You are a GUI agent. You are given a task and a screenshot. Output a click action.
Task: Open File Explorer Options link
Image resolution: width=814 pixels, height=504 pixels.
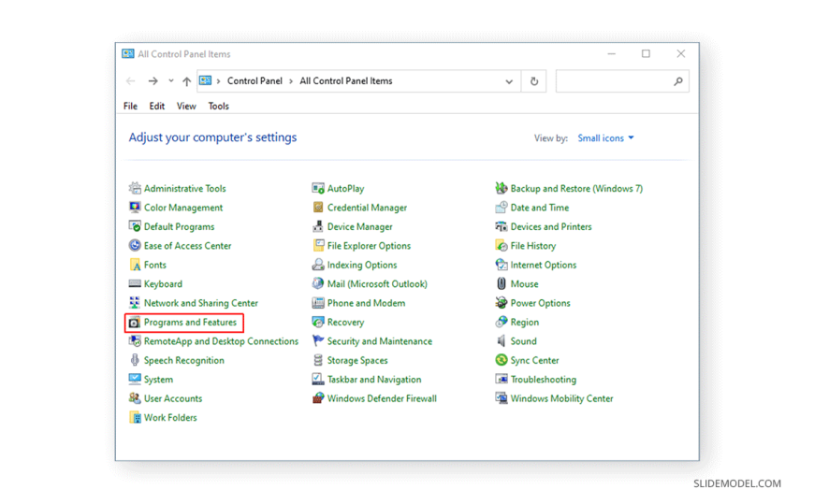(369, 246)
